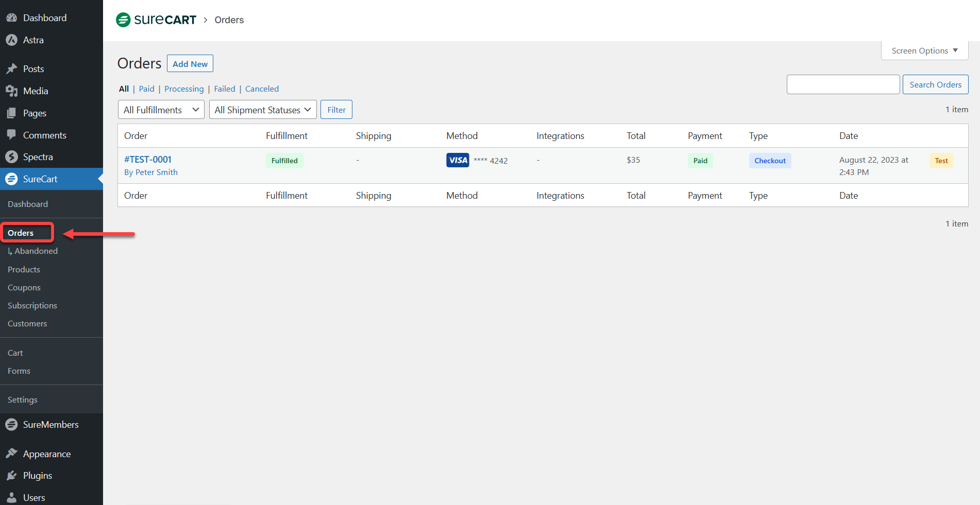
Task: Click the Plugins plug icon
Action: [11, 476]
